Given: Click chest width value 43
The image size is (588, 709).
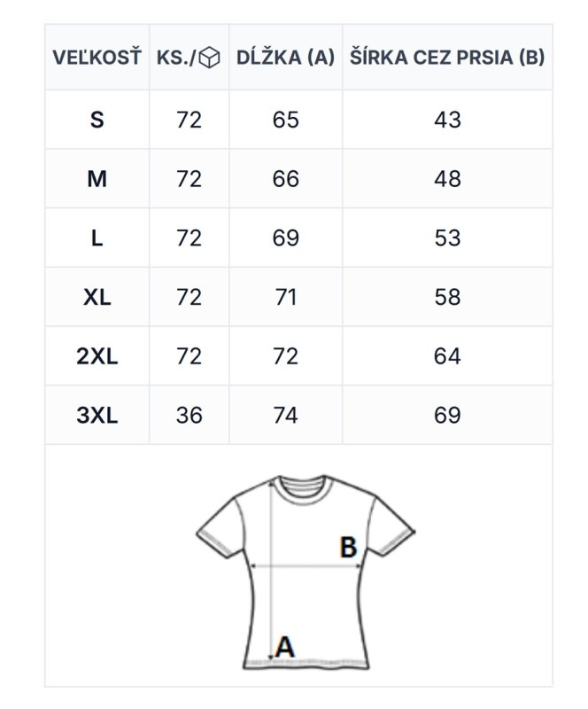Looking at the screenshot, I should [447, 120].
